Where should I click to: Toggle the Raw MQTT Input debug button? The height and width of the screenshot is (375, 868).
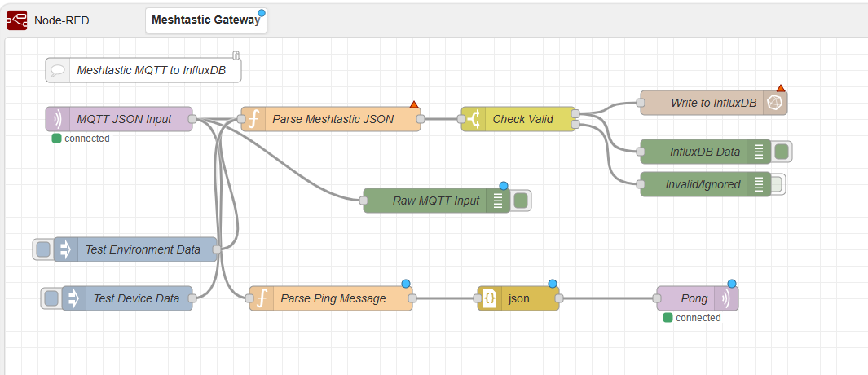click(520, 201)
